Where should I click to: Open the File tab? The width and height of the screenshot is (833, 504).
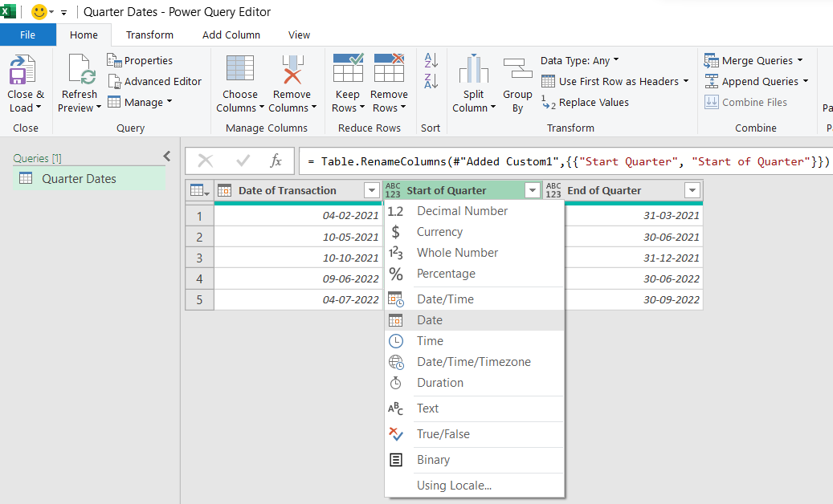point(27,35)
